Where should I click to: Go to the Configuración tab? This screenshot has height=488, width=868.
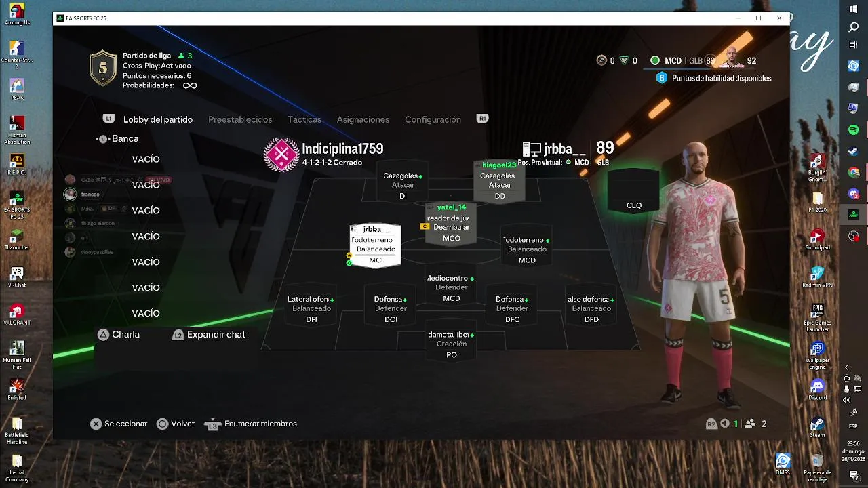tap(433, 119)
